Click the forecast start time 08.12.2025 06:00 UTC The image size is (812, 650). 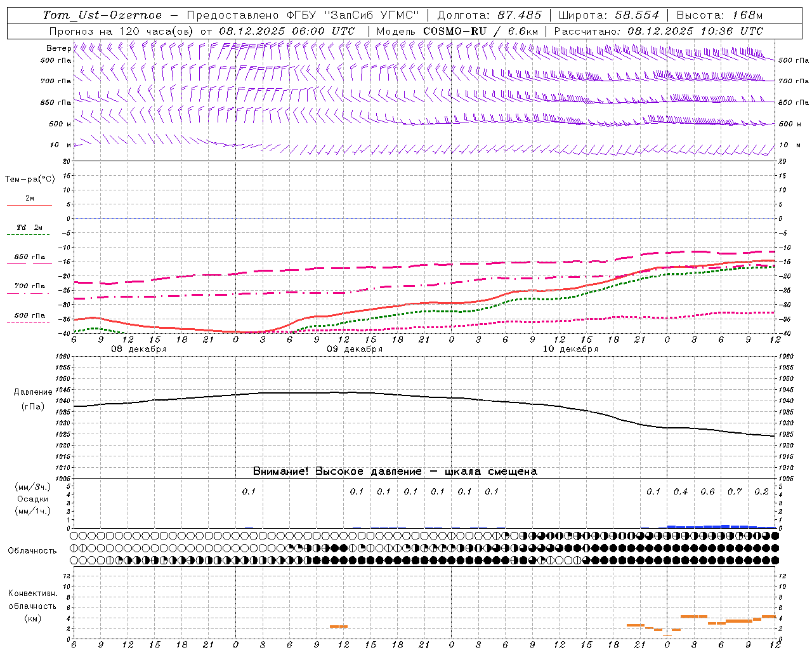pos(287,31)
